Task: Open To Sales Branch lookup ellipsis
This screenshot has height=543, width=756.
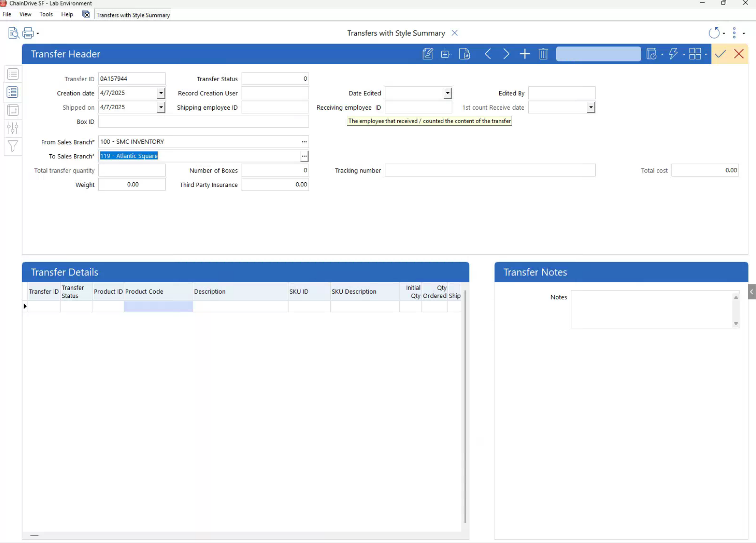Action: (x=304, y=157)
